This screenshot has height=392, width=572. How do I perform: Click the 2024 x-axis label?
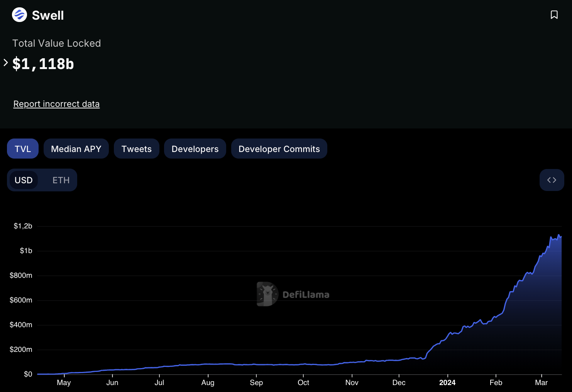[x=447, y=383]
